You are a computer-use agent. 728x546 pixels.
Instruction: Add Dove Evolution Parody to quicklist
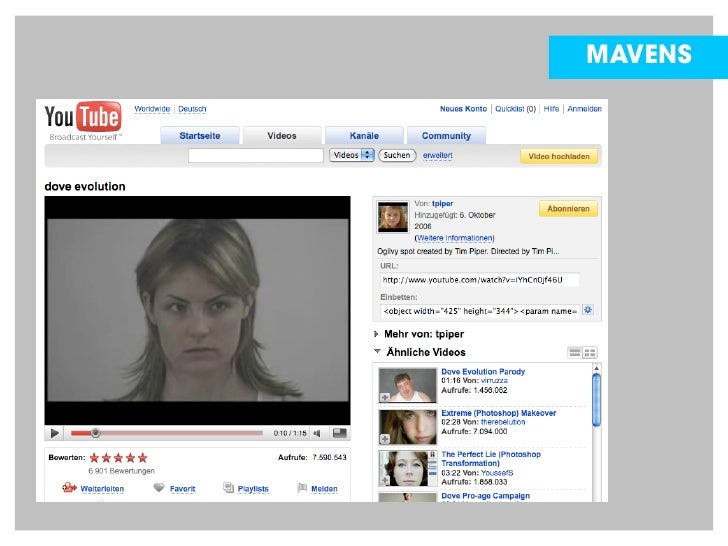click(385, 397)
